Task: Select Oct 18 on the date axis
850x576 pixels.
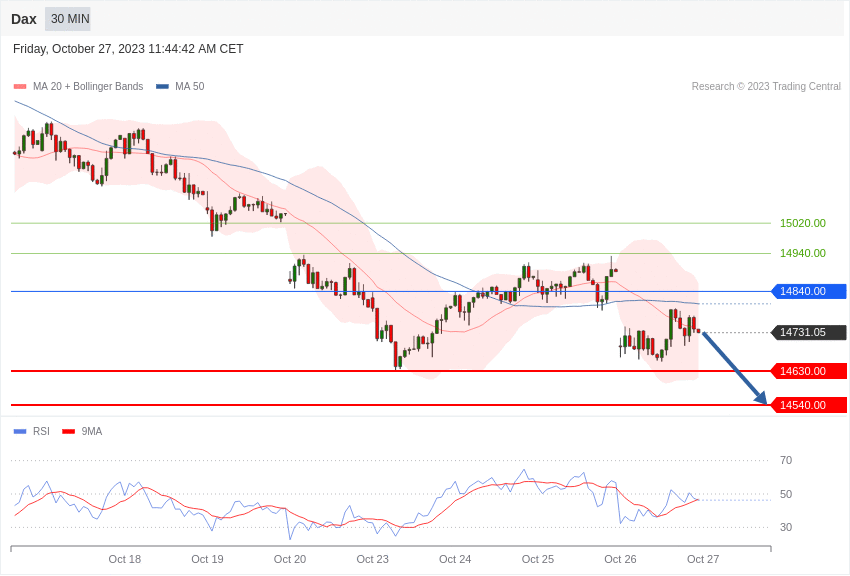Action: [125, 559]
